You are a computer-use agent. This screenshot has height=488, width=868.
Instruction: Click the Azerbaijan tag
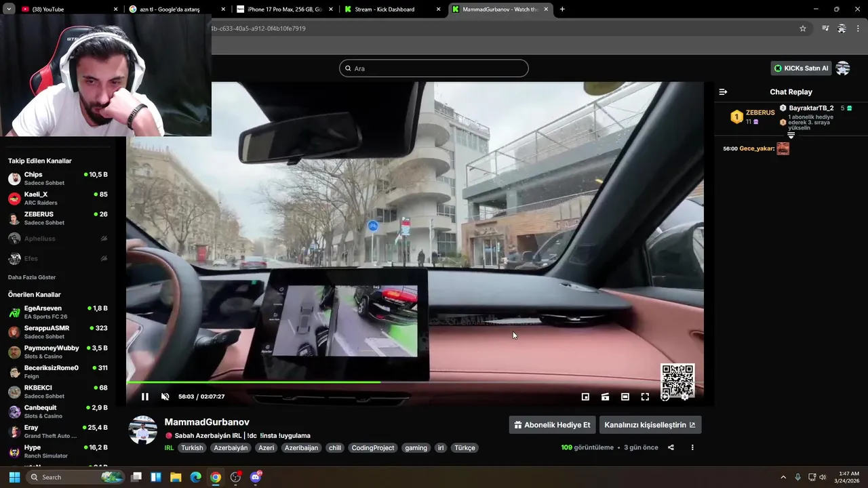301,448
